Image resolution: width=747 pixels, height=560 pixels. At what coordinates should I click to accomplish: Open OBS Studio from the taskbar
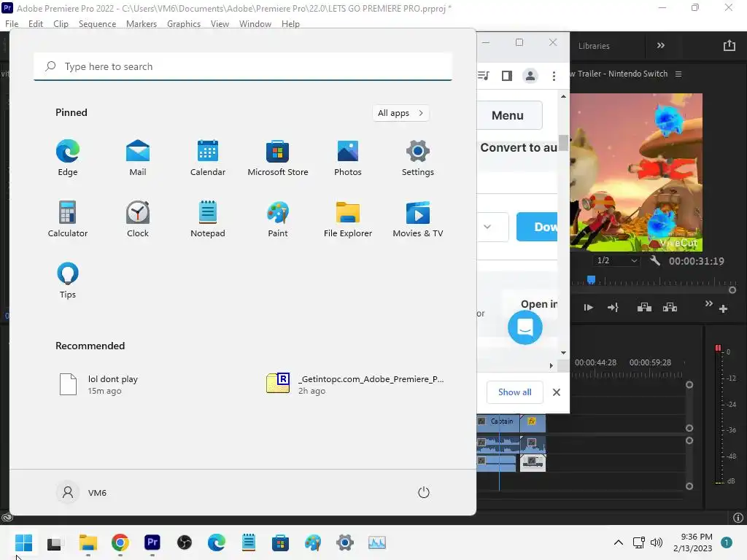pos(185,542)
